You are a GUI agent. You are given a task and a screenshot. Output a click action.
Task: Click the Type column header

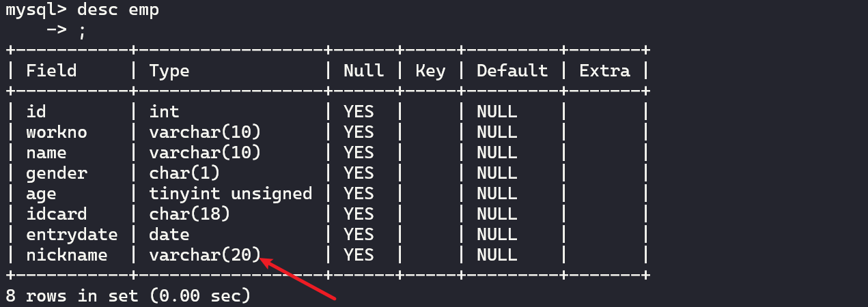tap(169, 71)
